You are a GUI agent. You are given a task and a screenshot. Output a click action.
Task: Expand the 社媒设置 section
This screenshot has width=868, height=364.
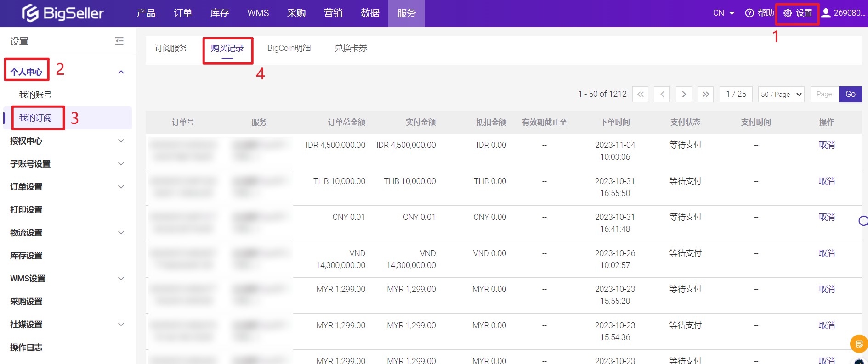[121, 325]
